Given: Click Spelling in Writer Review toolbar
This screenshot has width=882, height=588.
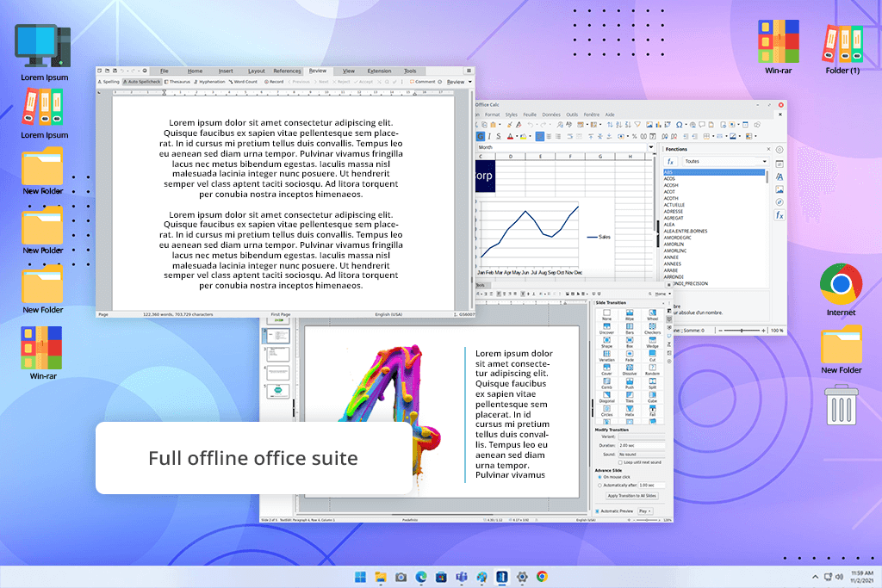Looking at the screenshot, I should click(x=109, y=82).
